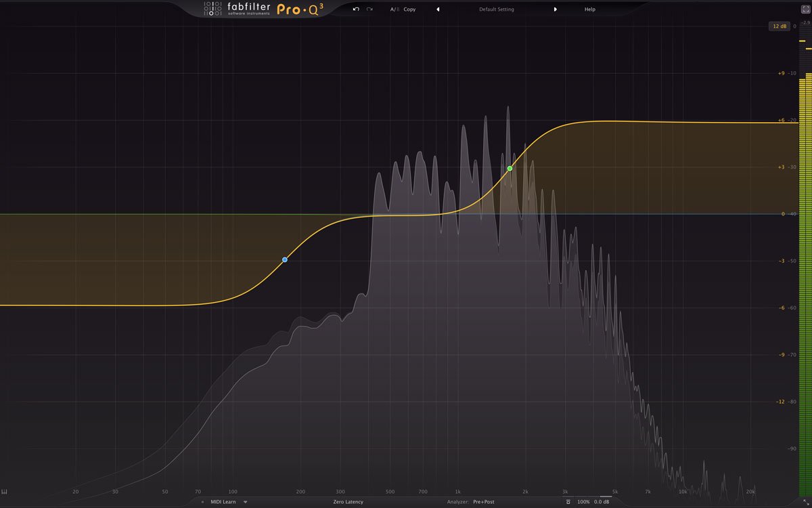Click the 0.0 dB output gain value

pos(602,502)
